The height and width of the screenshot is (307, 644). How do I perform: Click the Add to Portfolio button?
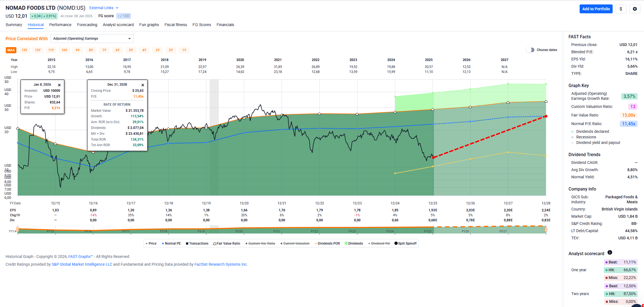tap(596, 9)
